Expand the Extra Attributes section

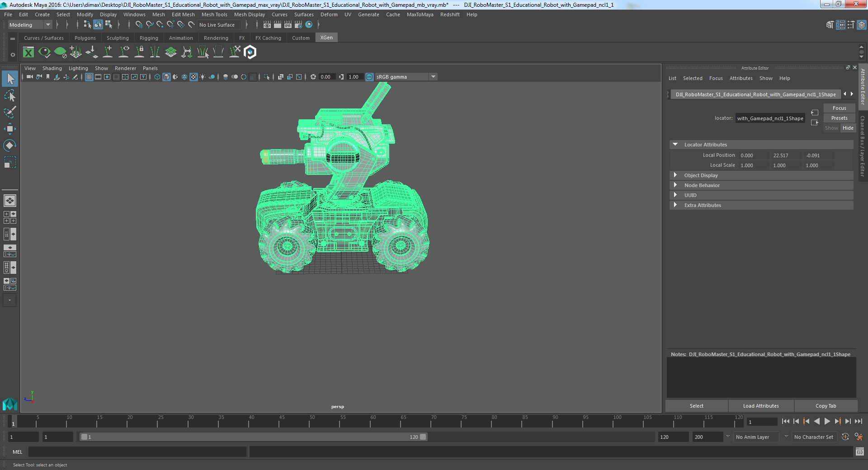(675, 205)
